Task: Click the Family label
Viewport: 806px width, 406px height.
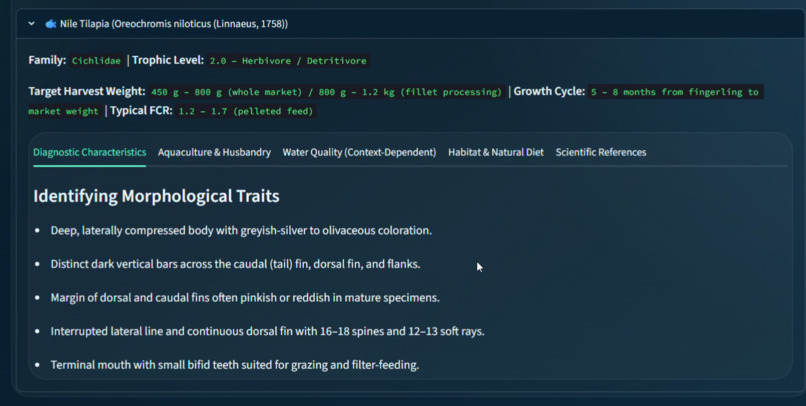Action: coord(47,60)
